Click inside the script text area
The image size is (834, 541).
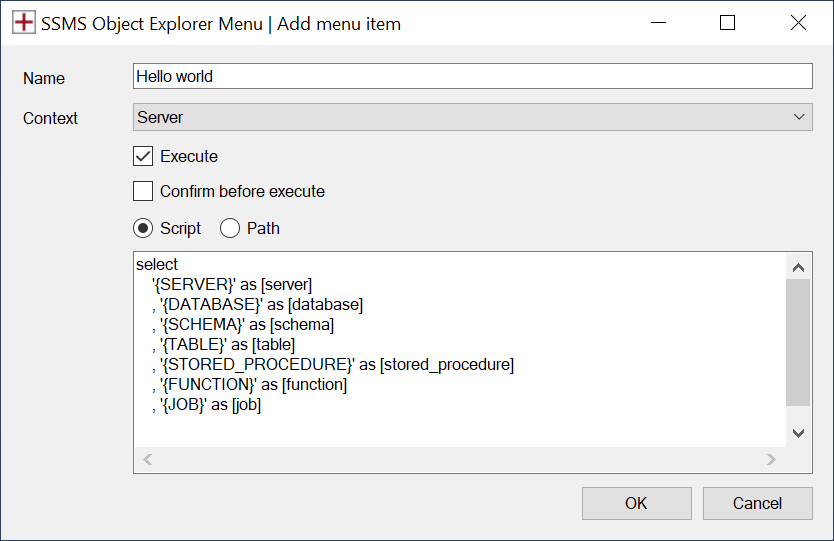coord(460,349)
